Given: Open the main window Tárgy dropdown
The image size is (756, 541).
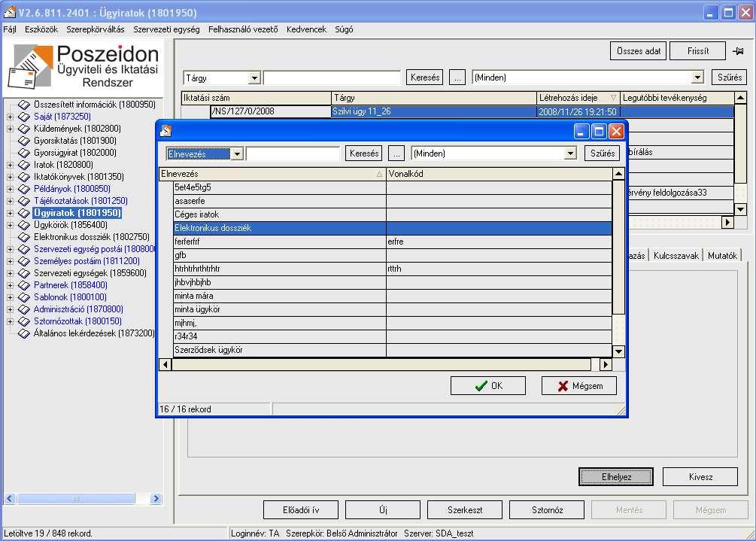Looking at the screenshot, I should coord(254,78).
